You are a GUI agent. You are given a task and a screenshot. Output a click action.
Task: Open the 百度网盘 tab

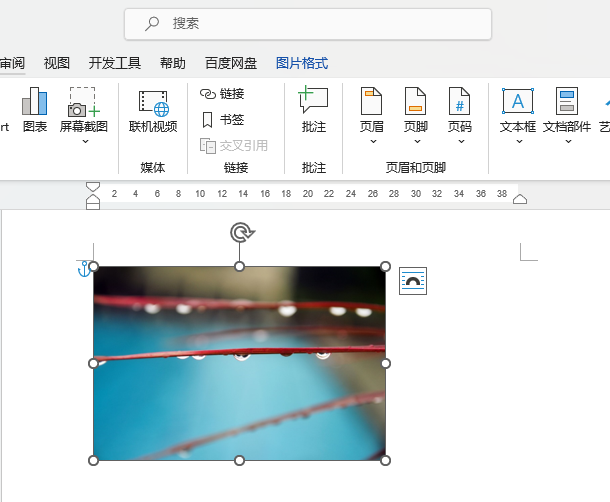click(x=231, y=63)
